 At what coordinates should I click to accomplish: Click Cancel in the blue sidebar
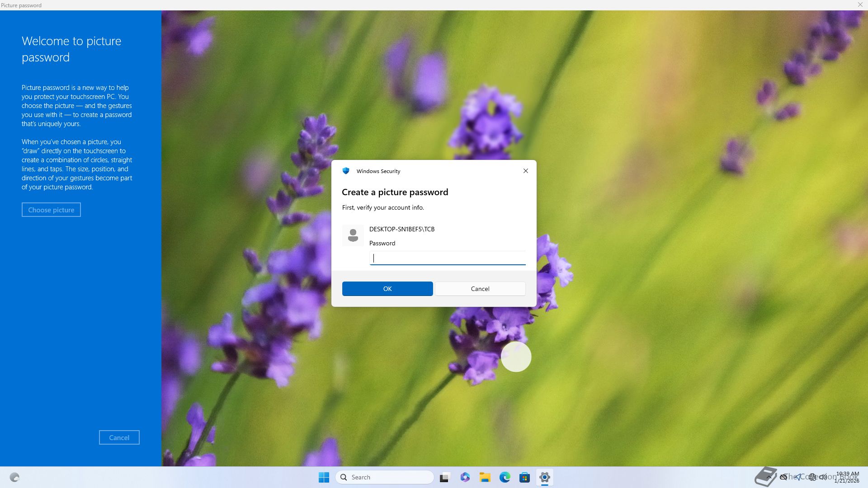click(x=119, y=437)
